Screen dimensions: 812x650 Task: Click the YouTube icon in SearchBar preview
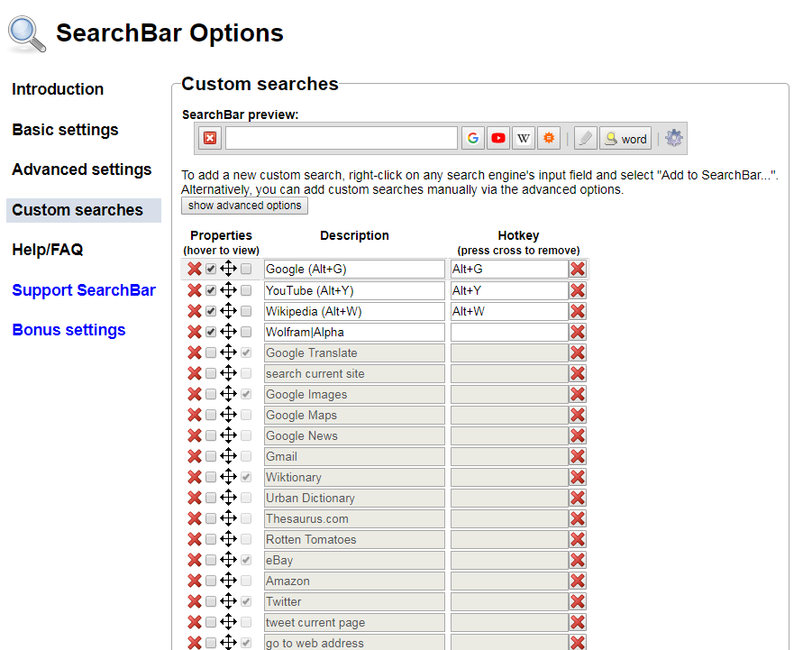[x=498, y=138]
